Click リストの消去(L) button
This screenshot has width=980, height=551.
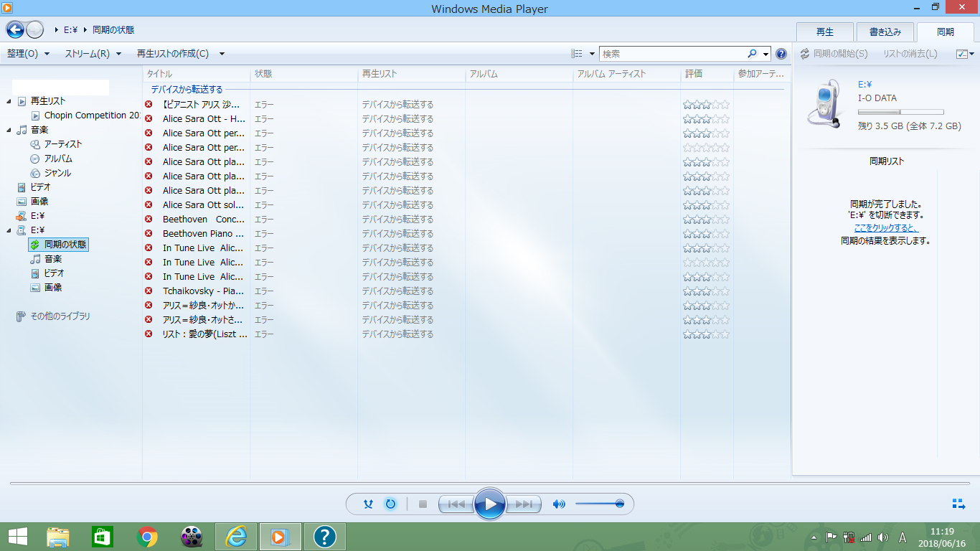coord(910,54)
